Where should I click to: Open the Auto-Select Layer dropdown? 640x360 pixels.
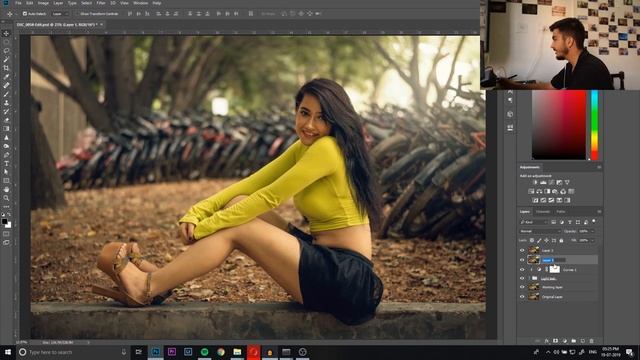60,13
